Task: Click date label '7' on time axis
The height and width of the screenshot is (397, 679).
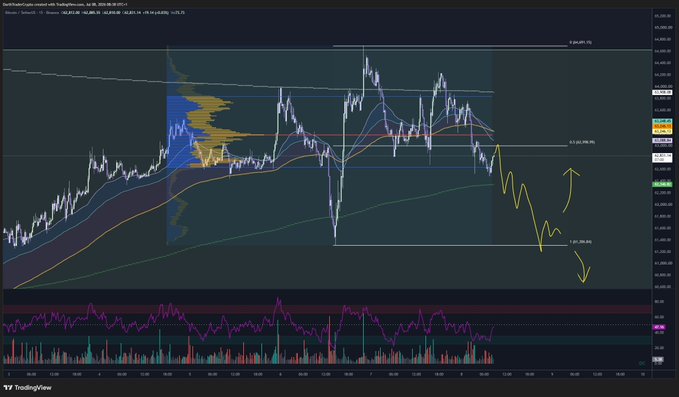Action: (x=371, y=374)
